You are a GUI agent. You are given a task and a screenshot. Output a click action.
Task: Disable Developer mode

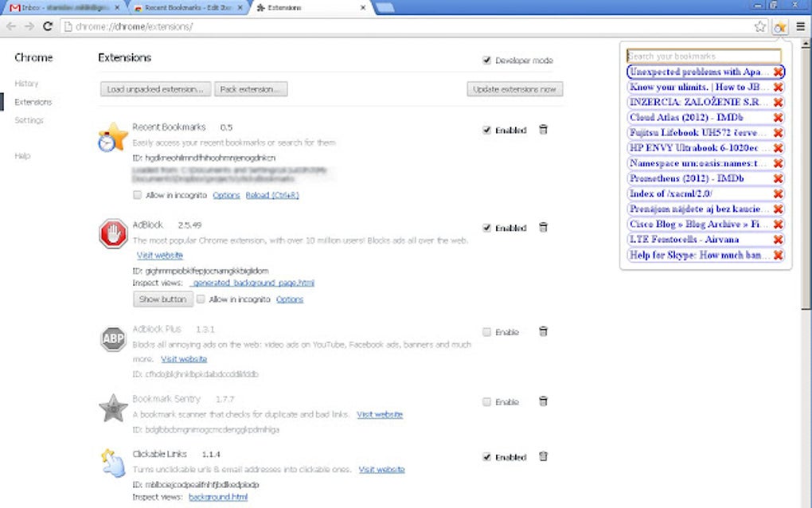[x=486, y=60]
